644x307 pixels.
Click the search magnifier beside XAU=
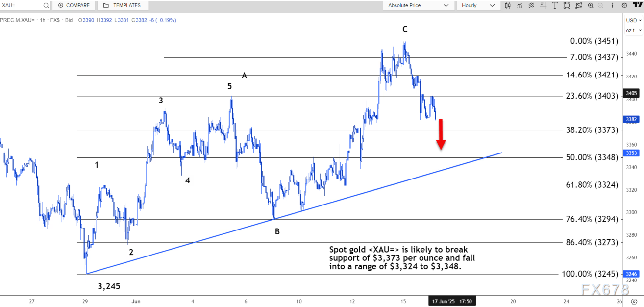pyautogui.click(x=46, y=5)
